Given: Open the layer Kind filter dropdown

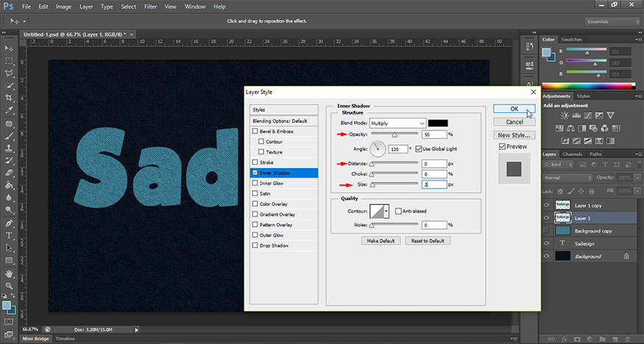Looking at the screenshot, I should (x=558, y=164).
